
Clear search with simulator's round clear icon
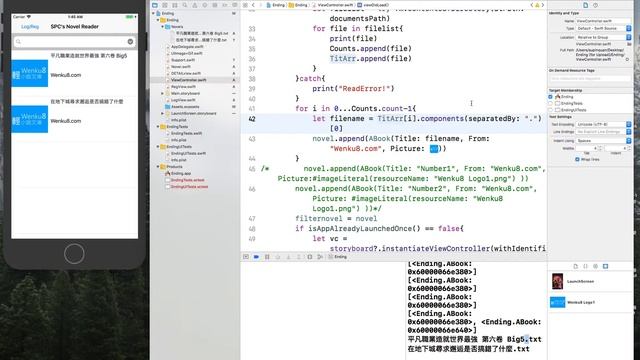130,42
